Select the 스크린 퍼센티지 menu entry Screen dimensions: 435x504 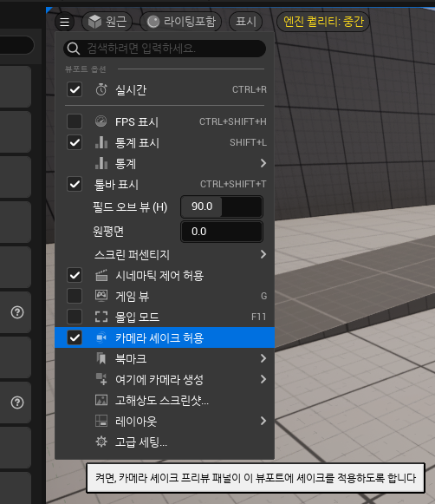(x=165, y=254)
